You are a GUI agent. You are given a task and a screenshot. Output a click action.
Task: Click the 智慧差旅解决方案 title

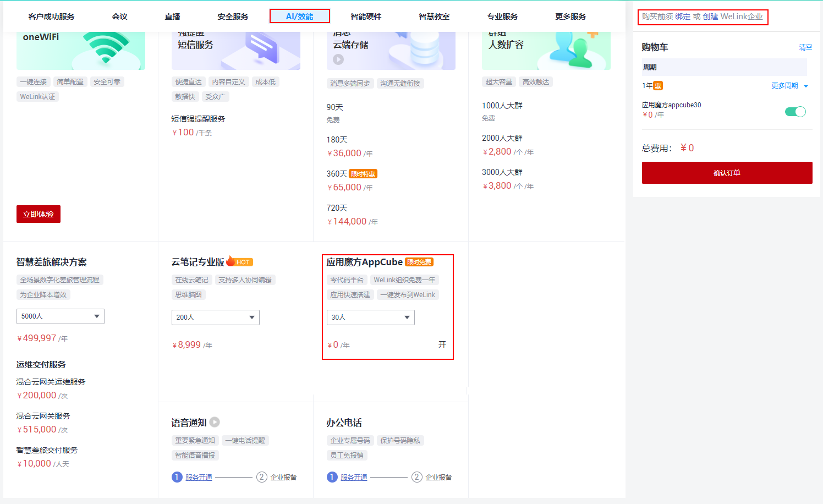click(52, 262)
